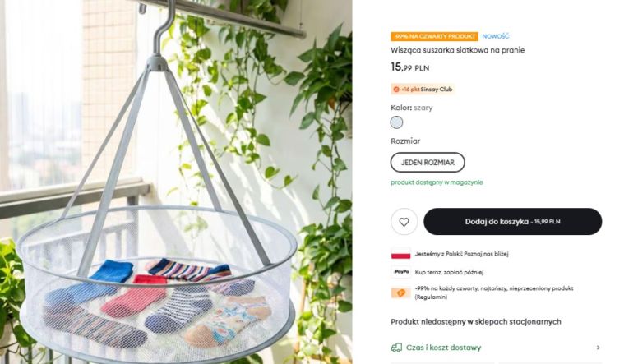
Task: Click the PayPo payment logo
Action: click(x=400, y=272)
